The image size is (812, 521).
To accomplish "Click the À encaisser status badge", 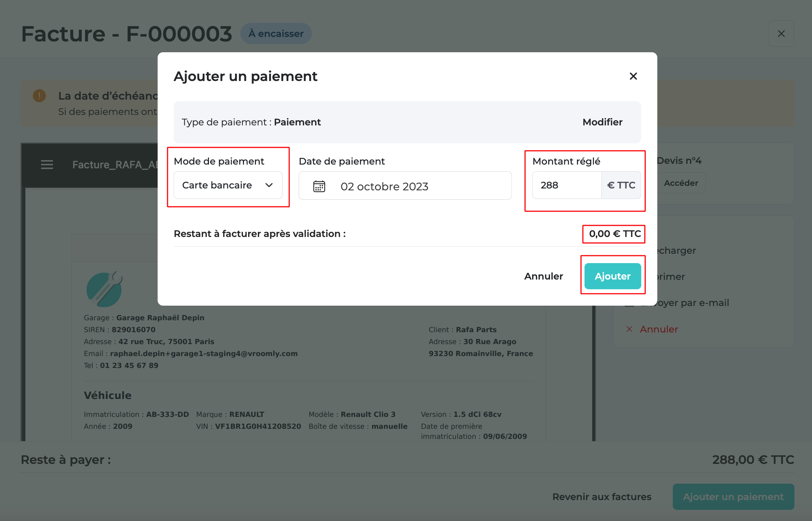I will 276,33.
